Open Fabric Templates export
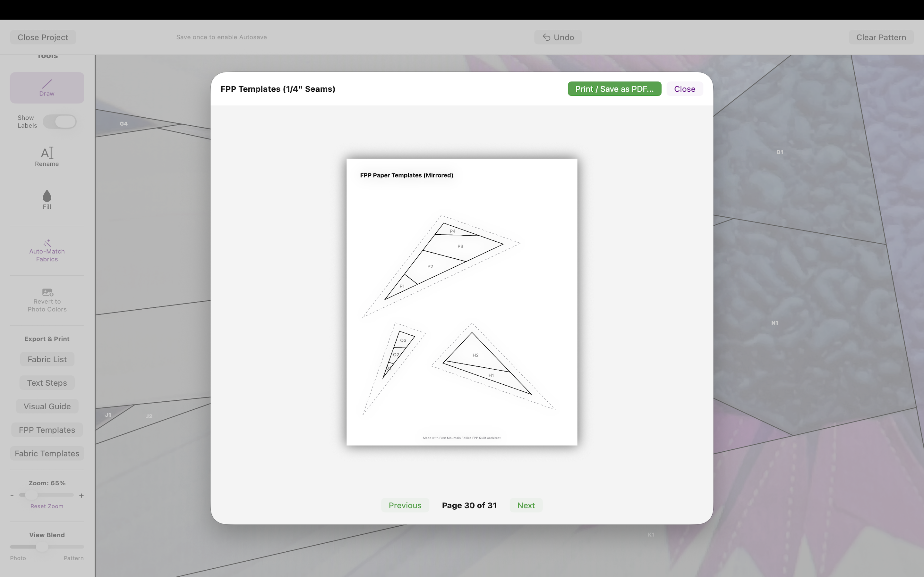The width and height of the screenshot is (924, 577). click(x=47, y=453)
